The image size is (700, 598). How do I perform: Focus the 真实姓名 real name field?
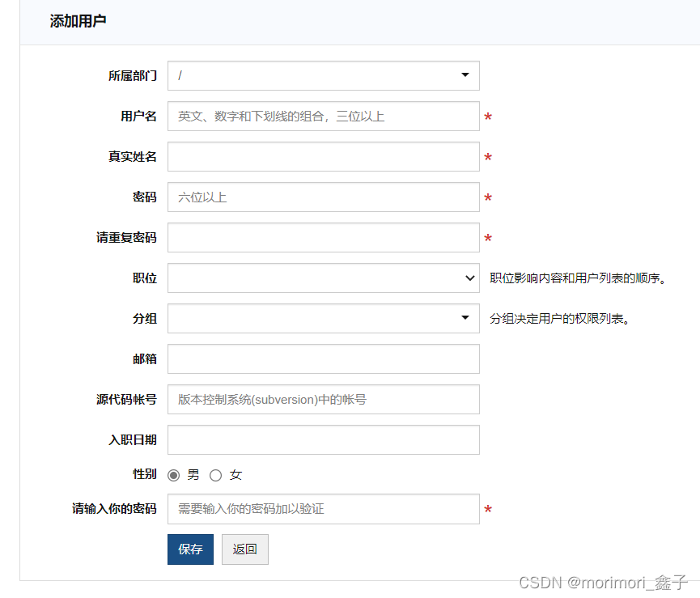pyautogui.click(x=323, y=157)
